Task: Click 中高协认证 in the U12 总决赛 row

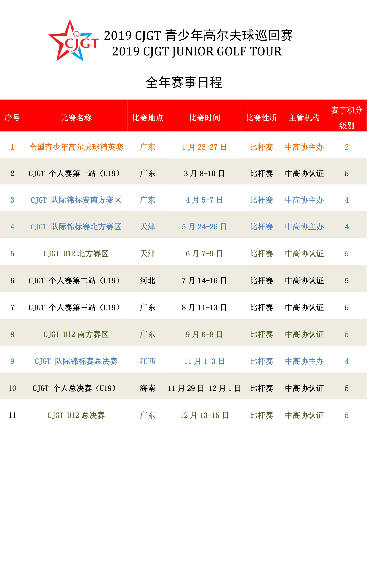Action: coord(304,415)
